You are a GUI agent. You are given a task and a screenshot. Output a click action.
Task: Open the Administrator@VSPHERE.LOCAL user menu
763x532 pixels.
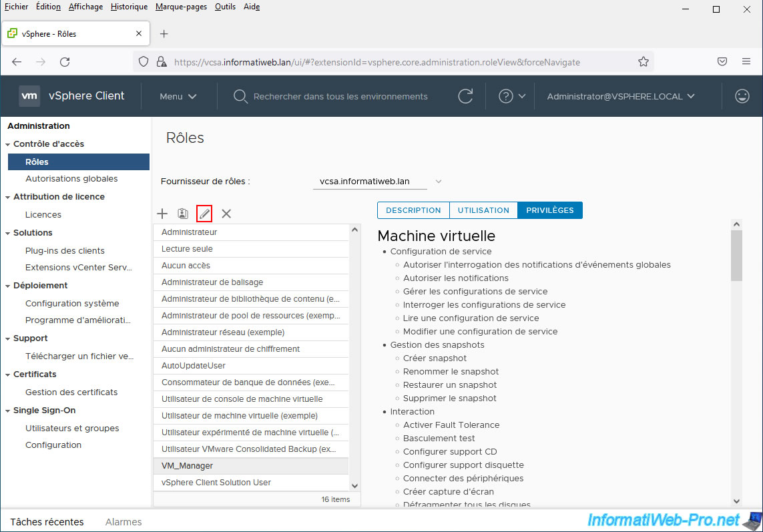[620, 96]
